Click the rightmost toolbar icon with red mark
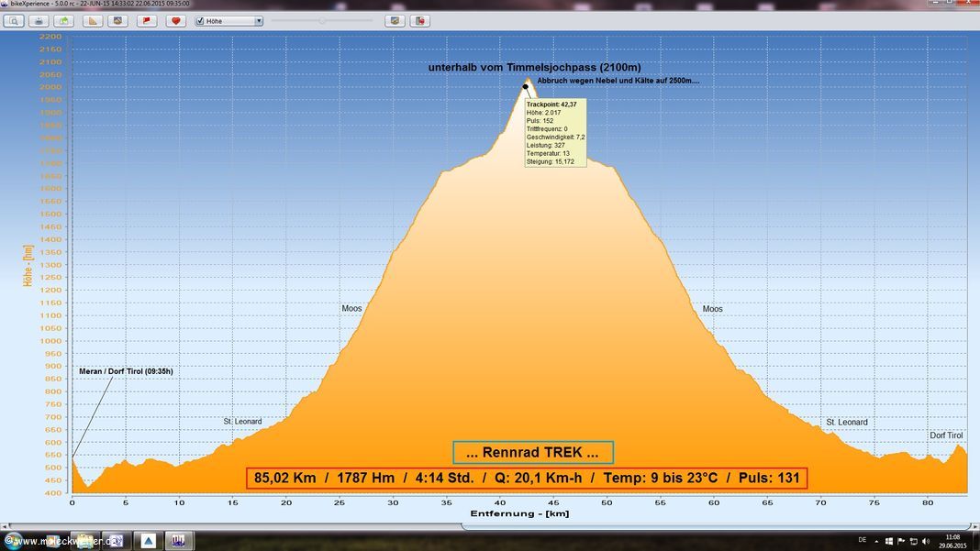This screenshot has width=980, height=551. click(419, 20)
